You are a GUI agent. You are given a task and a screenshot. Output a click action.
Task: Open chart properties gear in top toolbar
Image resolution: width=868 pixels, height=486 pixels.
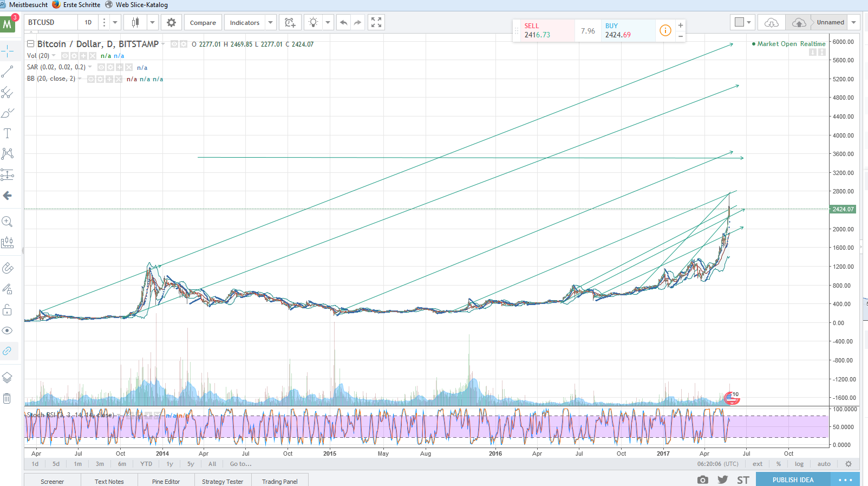tap(171, 23)
